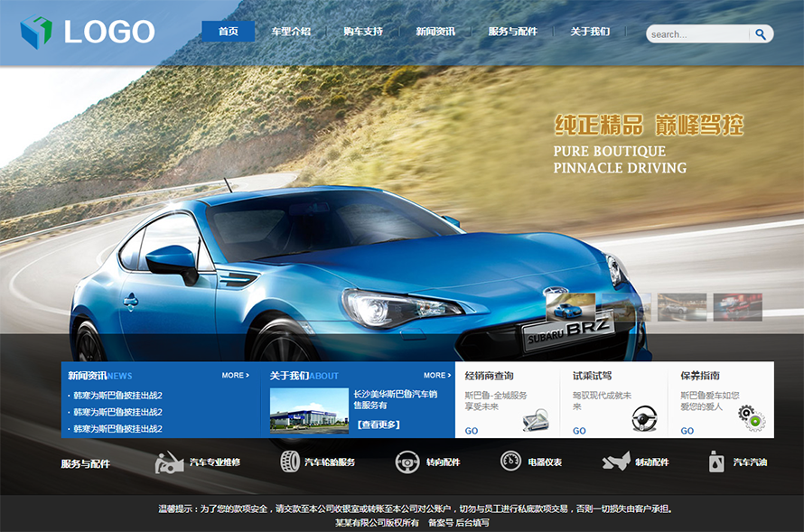The height and width of the screenshot is (532, 804).
Task: Click the 汽车专业维修 label
Action: point(215,462)
